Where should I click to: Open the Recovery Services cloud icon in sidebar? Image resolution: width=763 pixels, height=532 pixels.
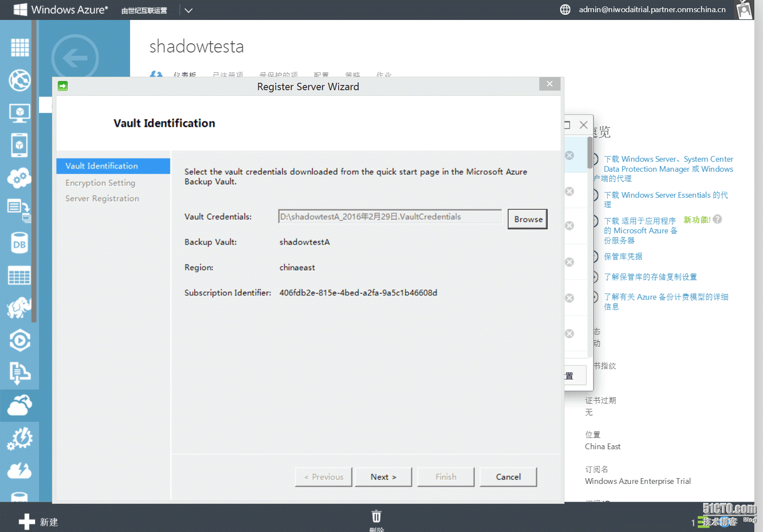pos(20,405)
